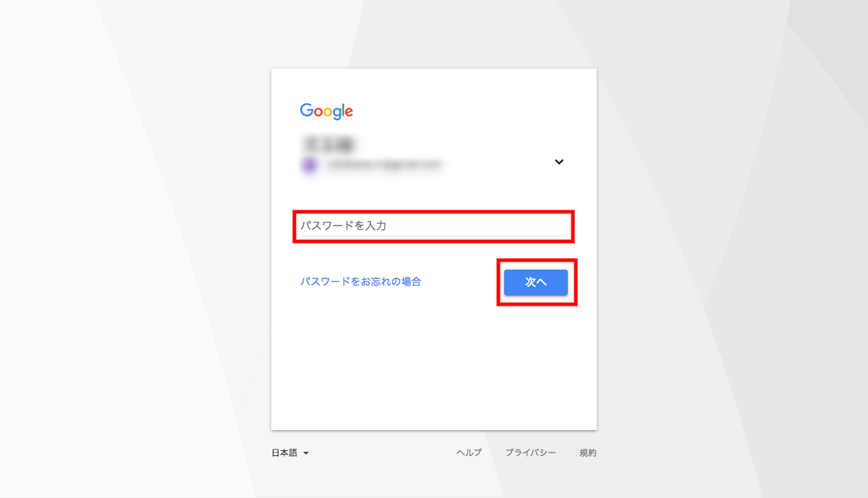Screen dimensions: 868x498
Task: Open the 規約 terms link
Action: pyautogui.click(x=588, y=453)
